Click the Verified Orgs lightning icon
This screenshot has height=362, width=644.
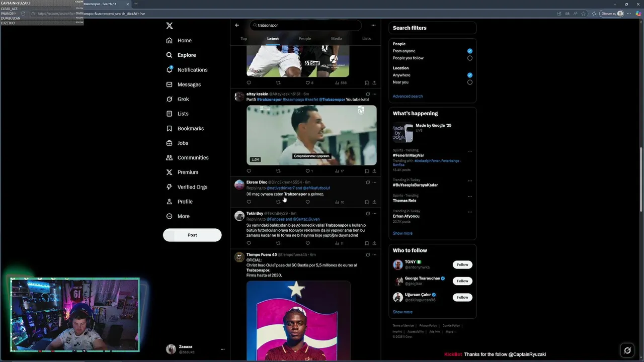(170, 187)
